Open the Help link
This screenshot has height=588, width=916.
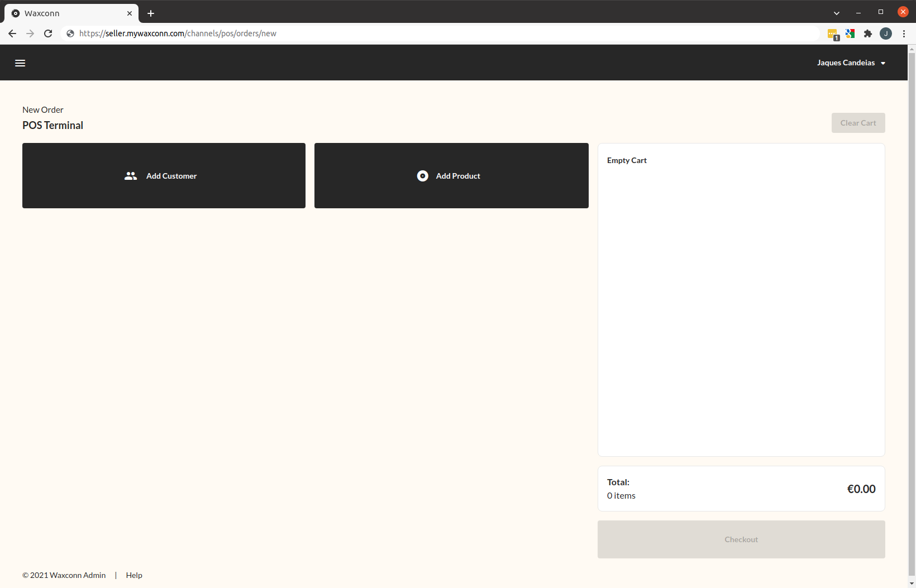pos(133,575)
